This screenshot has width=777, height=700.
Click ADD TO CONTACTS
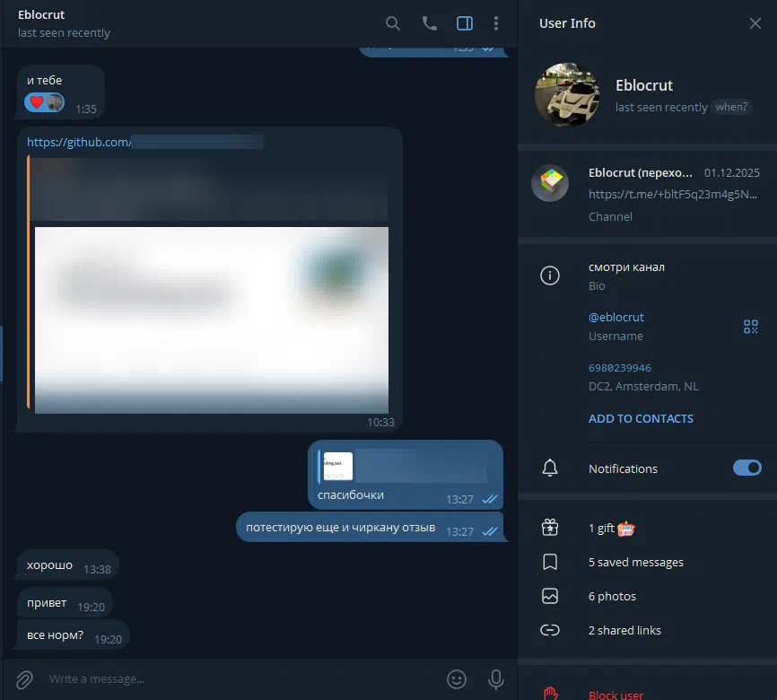[641, 418]
